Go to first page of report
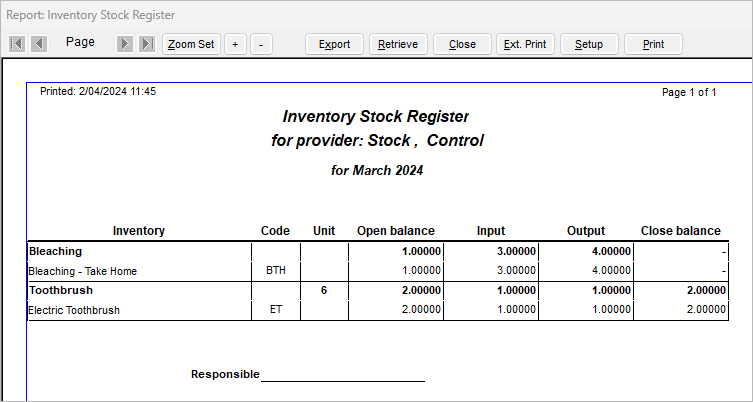 [x=17, y=44]
